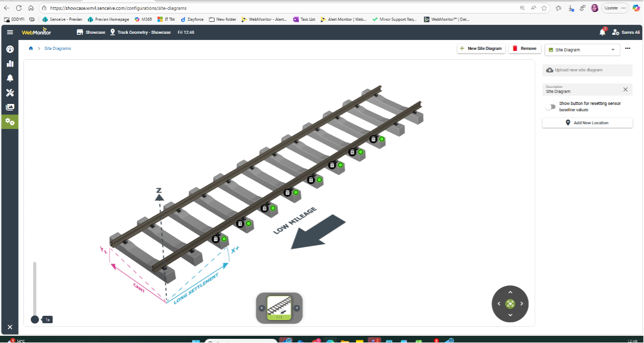Click the center recenter icon in pan control

tap(510, 304)
